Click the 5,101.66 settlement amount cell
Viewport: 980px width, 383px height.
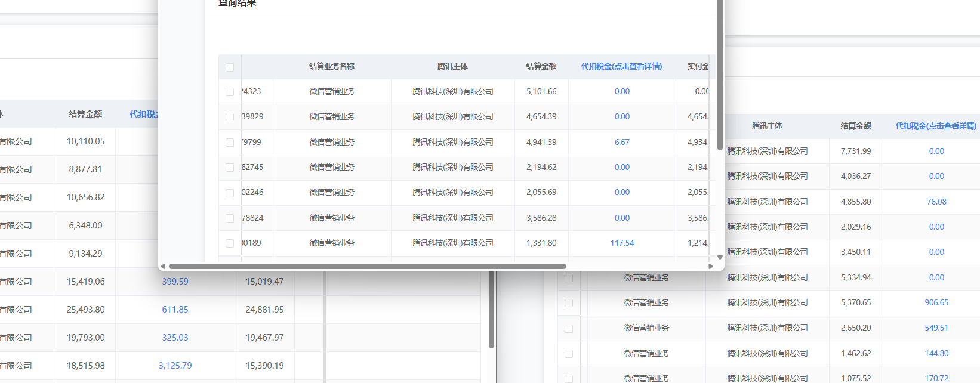pos(541,91)
